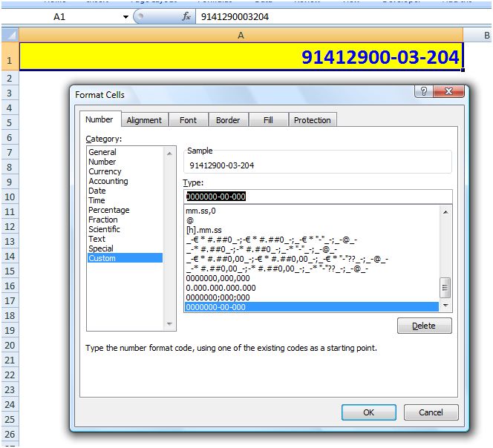Switch to the Alignment tab
Viewport: 493px width, 448px height.
(144, 120)
